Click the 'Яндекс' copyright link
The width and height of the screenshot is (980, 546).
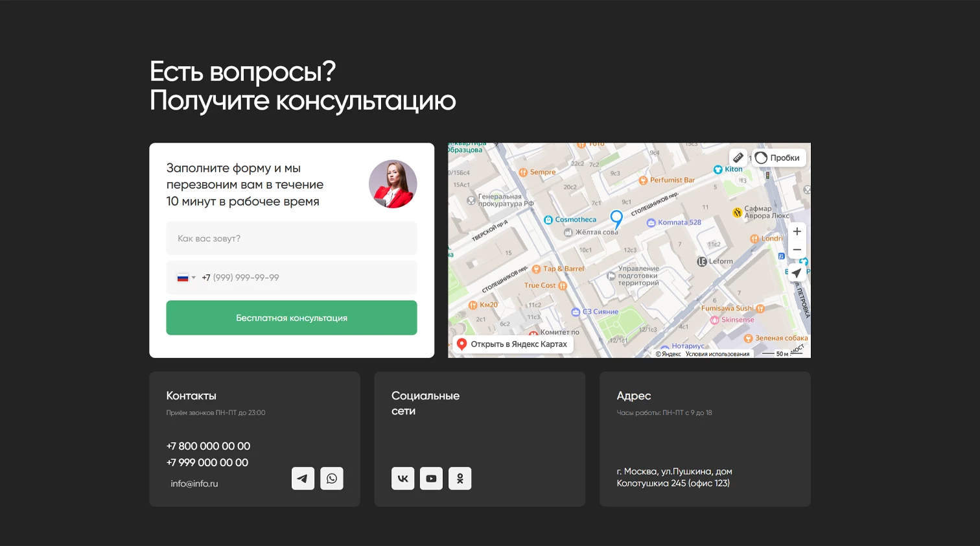668,354
